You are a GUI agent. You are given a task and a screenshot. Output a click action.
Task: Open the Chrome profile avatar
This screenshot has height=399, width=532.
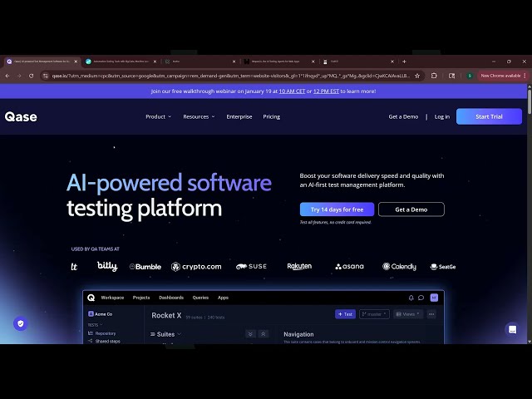[470, 76]
